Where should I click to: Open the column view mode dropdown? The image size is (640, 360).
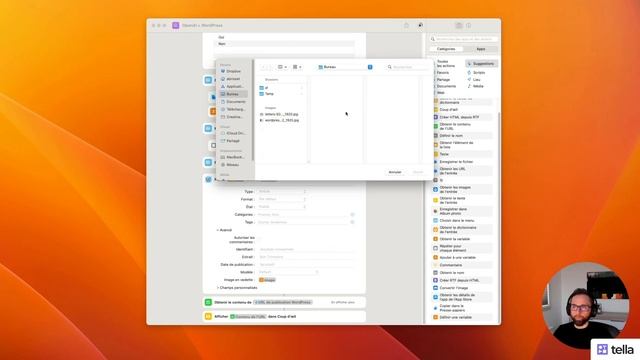tap(282, 67)
